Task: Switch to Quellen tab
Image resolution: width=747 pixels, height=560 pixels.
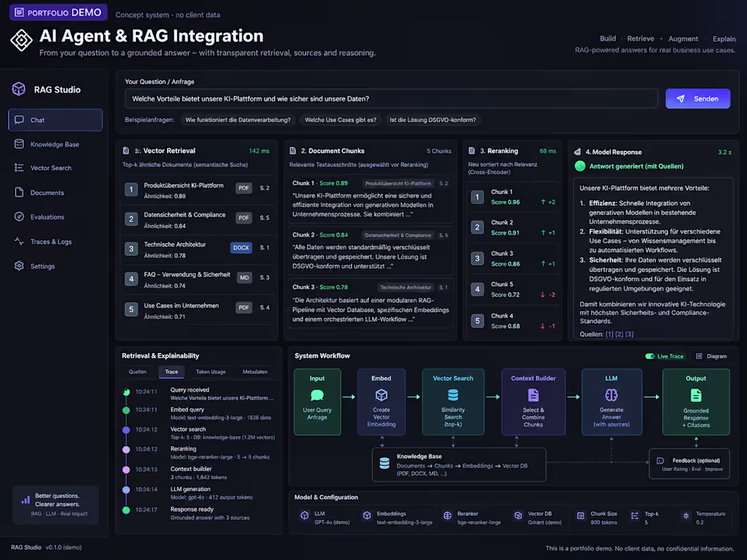Action: click(138, 372)
